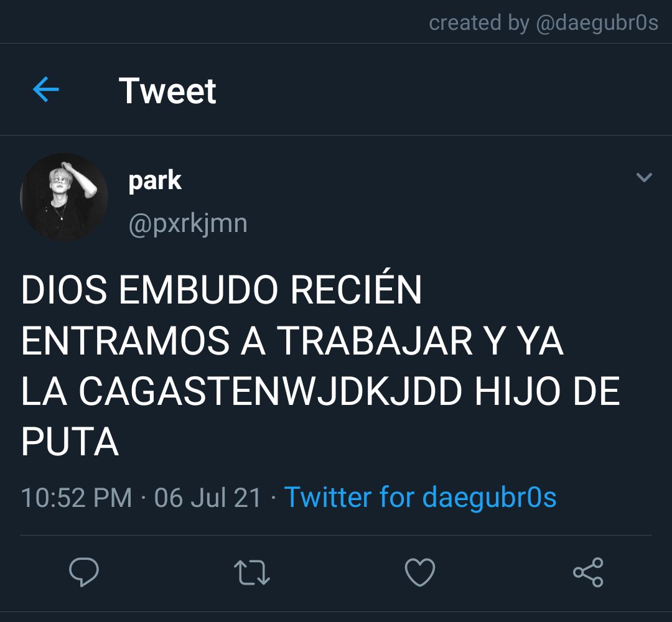Click HIJO DE in the tweet body

click(x=548, y=391)
